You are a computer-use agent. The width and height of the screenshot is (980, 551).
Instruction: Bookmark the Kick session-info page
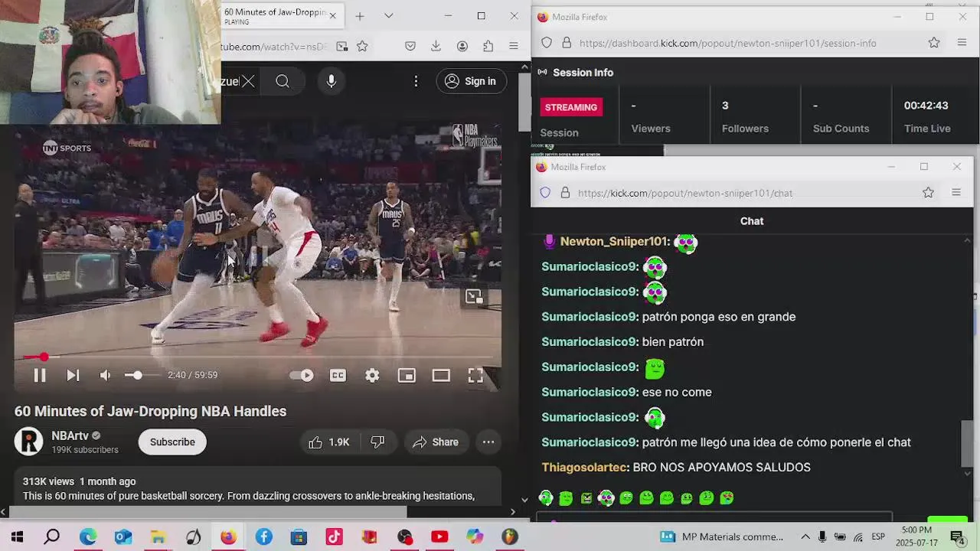[934, 43]
